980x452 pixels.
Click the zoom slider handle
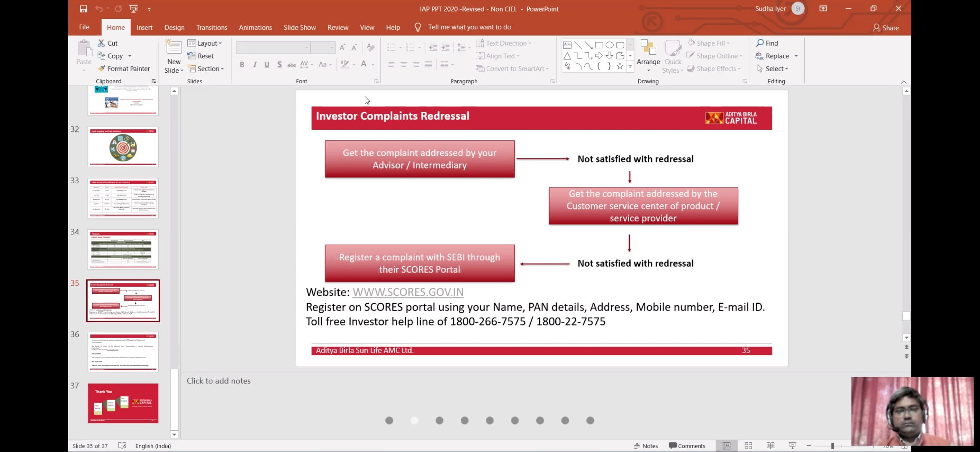coord(833,446)
